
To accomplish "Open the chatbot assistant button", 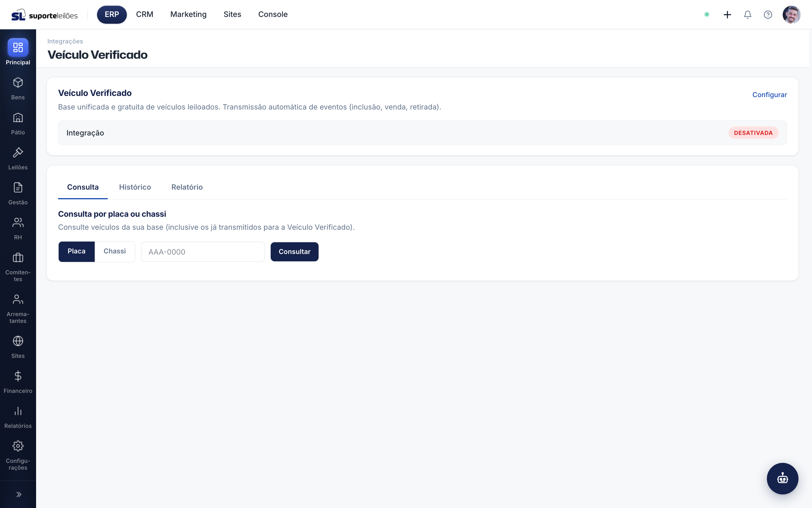I will [x=782, y=478].
